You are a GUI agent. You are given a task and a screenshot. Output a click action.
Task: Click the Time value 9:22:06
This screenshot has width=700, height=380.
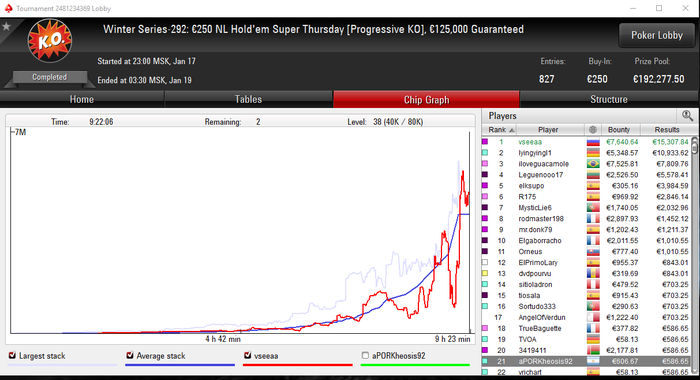tap(101, 121)
